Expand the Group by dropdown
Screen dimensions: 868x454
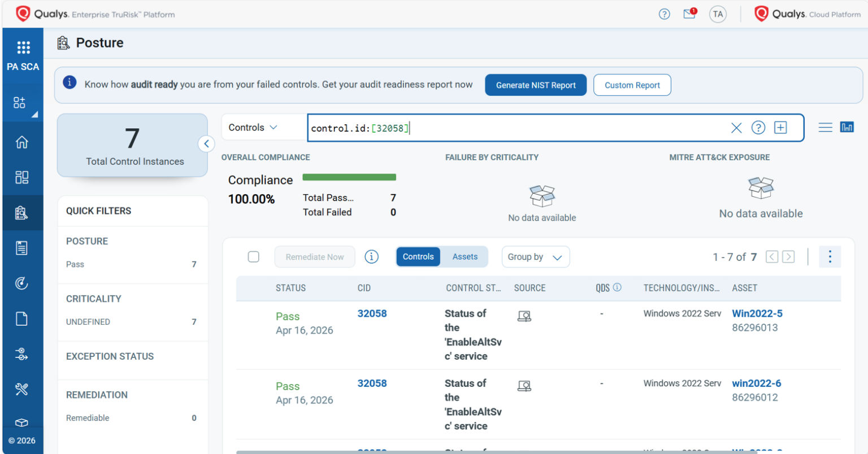coord(535,257)
